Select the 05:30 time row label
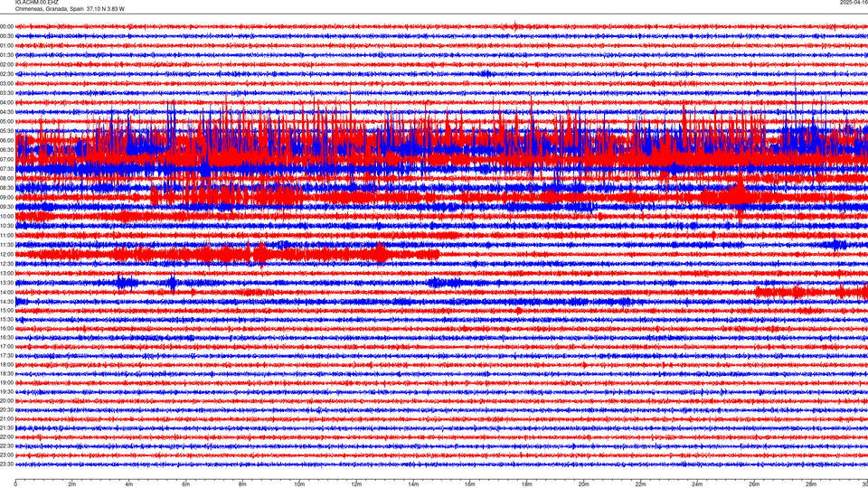This screenshot has width=868, height=488. click(6, 131)
